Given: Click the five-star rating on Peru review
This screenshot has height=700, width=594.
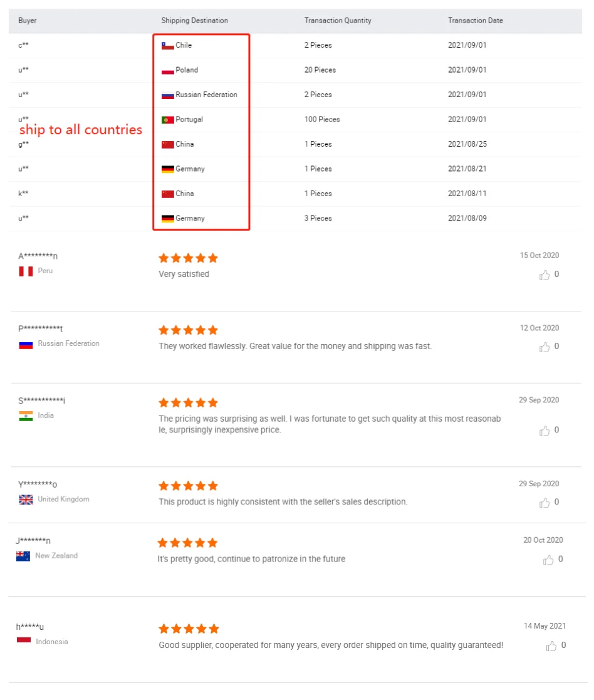Looking at the screenshot, I should [188, 258].
